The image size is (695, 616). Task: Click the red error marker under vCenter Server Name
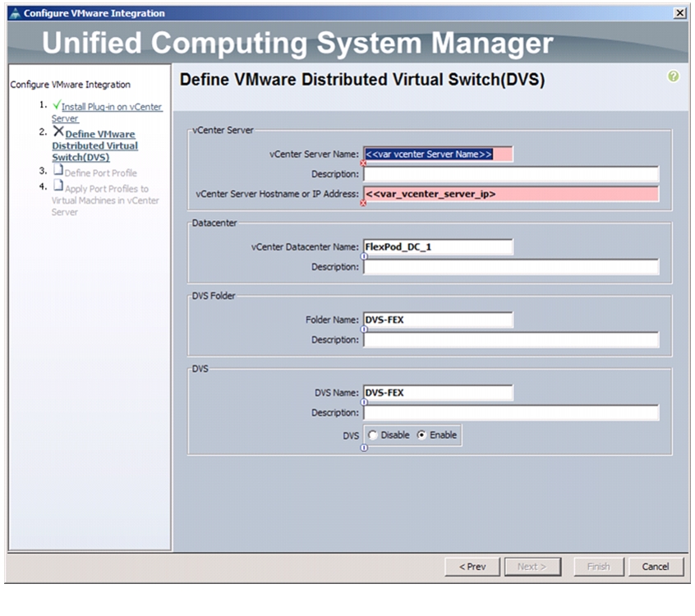pos(363,163)
